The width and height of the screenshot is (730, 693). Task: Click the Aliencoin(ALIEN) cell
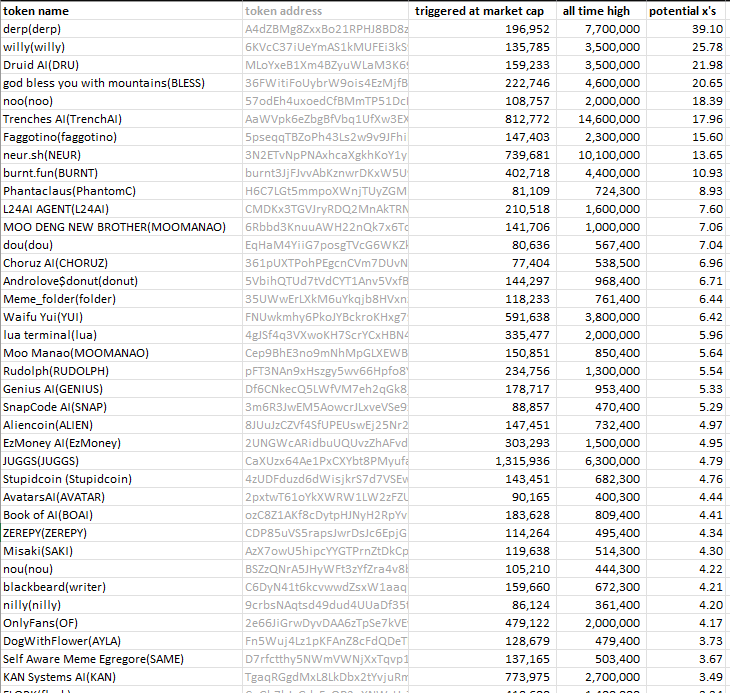pos(121,425)
